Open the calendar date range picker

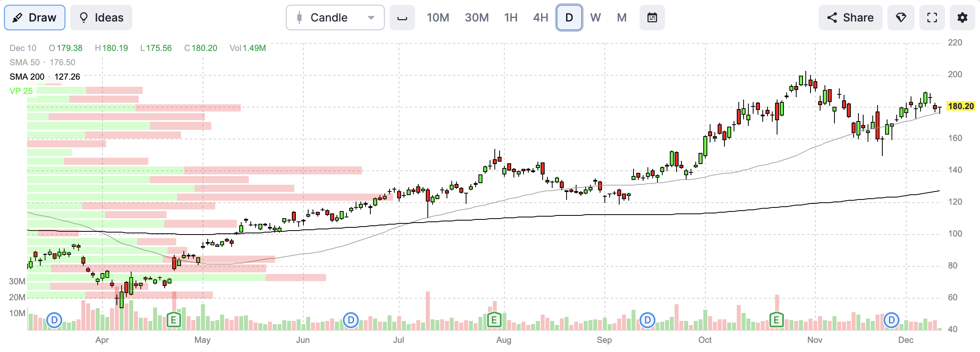(652, 18)
